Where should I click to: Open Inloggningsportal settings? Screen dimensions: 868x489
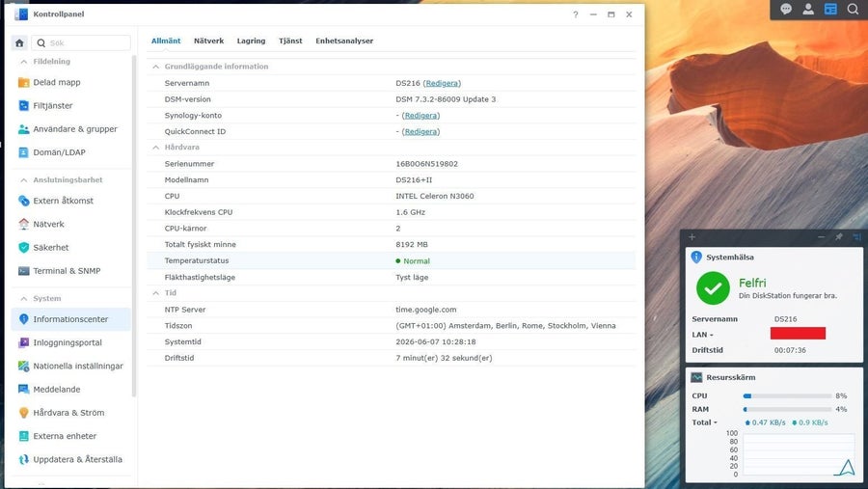70,342
